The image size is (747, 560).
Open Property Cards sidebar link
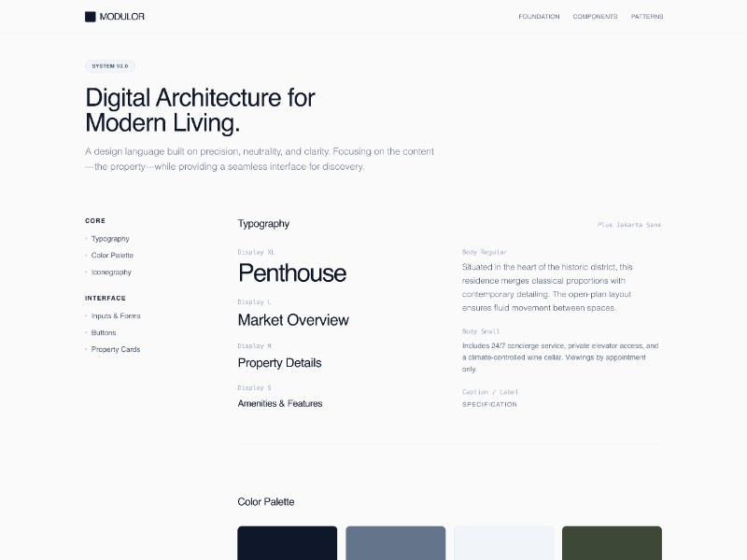click(x=116, y=350)
